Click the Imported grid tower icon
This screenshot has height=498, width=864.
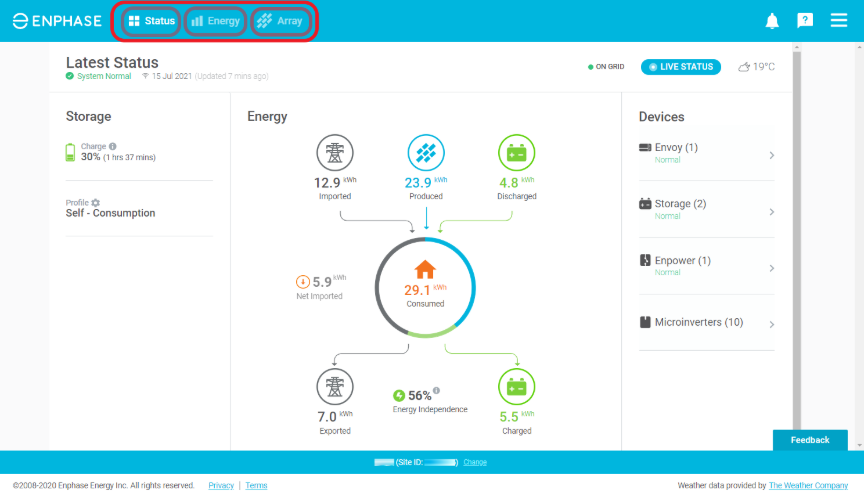tap(334, 153)
